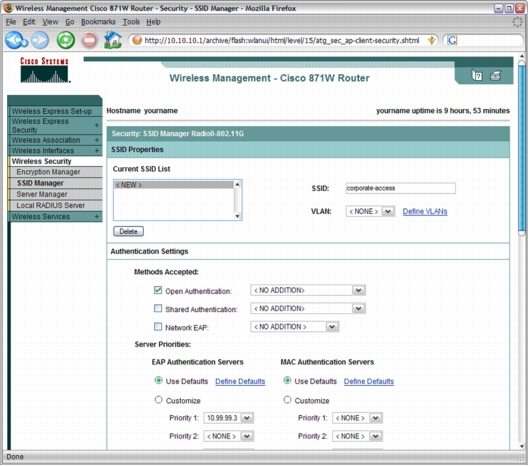Click the plus icon beside Wireless Express Security
Screen dimensions: 530x467
click(x=97, y=125)
